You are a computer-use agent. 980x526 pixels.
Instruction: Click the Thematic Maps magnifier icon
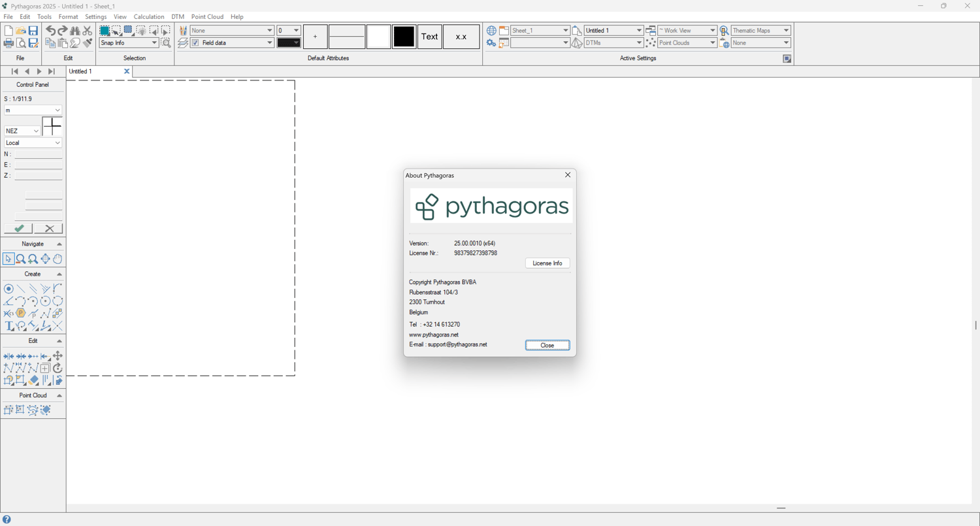click(x=725, y=31)
